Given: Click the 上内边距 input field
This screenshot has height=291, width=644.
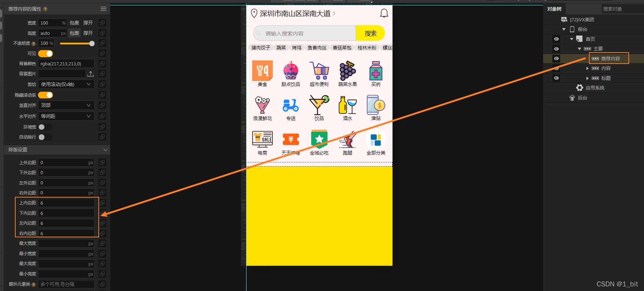Looking at the screenshot, I should (x=66, y=203).
